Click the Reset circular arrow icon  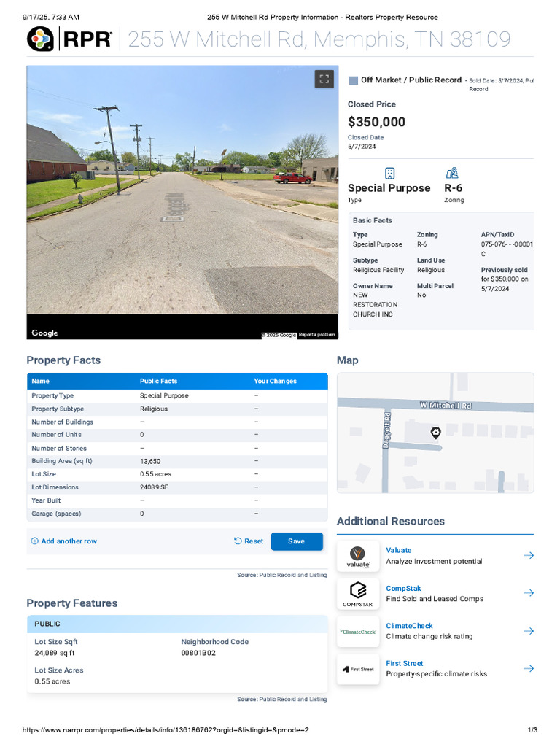pos(238,541)
